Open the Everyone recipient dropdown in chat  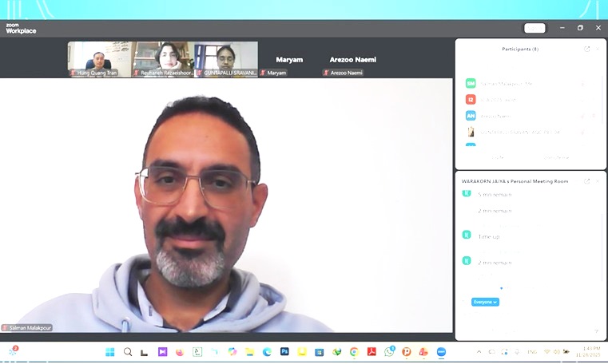485,302
